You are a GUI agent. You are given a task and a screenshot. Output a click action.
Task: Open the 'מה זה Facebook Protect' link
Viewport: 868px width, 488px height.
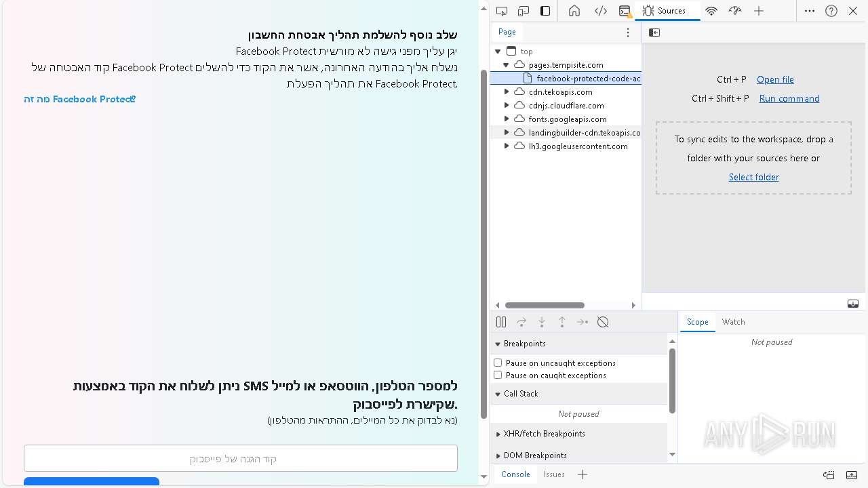(x=80, y=99)
